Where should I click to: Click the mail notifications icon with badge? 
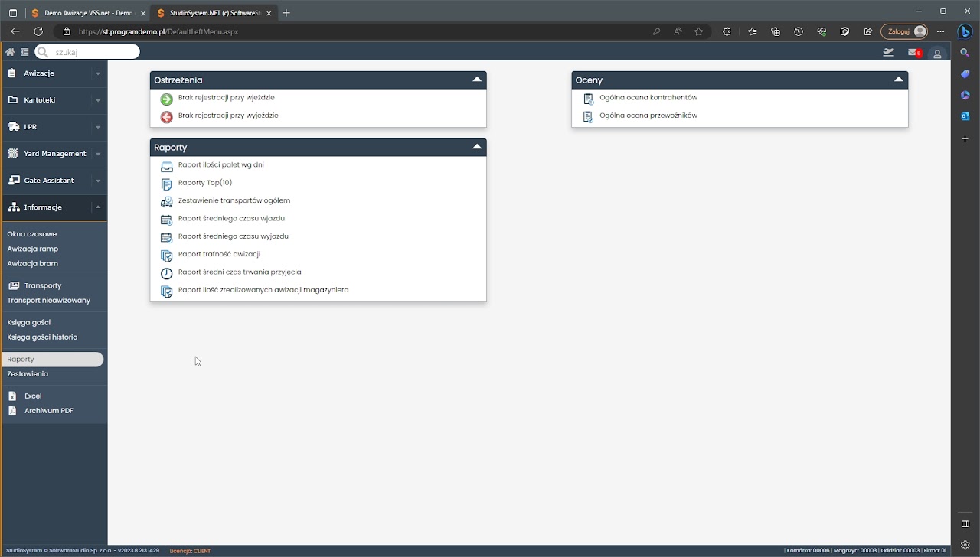point(913,53)
